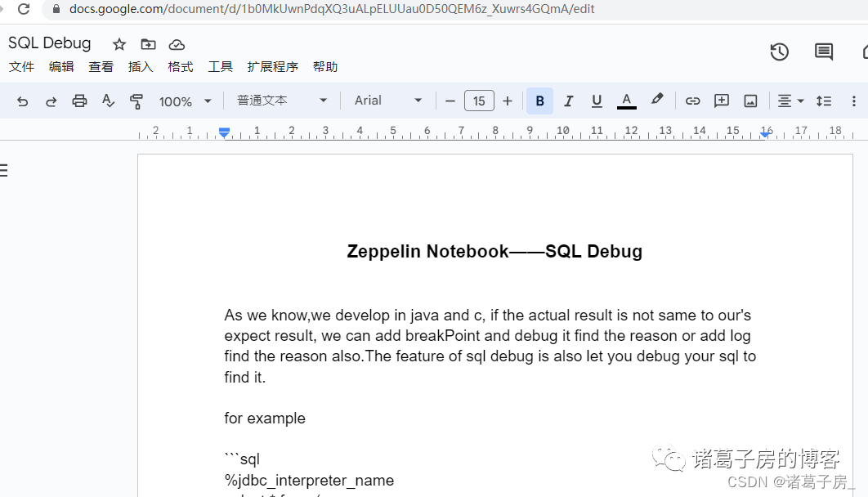Viewport: 868px width, 497px height.
Task: Open version history clock icon
Action: [780, 52]
